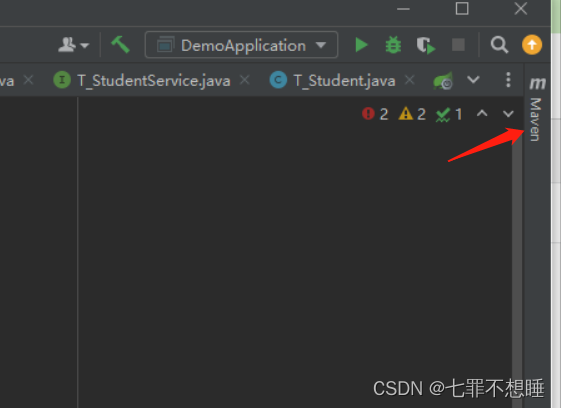This screenshot has width=561, height=408.
Task: Maximize the IDE window
Action: click(x=462, y=9)
